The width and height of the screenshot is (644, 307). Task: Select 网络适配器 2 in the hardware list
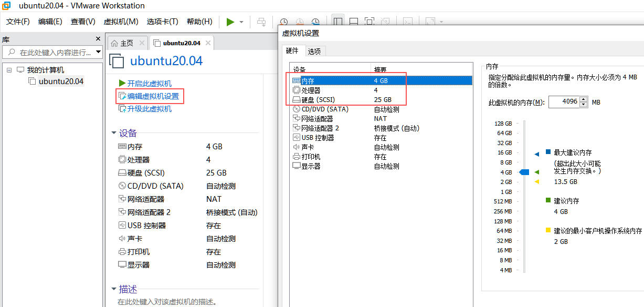click(320, 128)
